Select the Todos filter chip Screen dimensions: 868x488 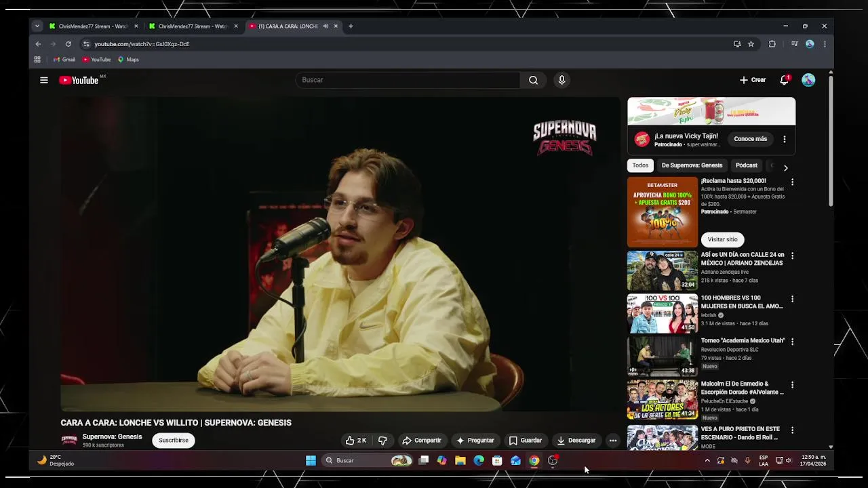click(640, 165)
